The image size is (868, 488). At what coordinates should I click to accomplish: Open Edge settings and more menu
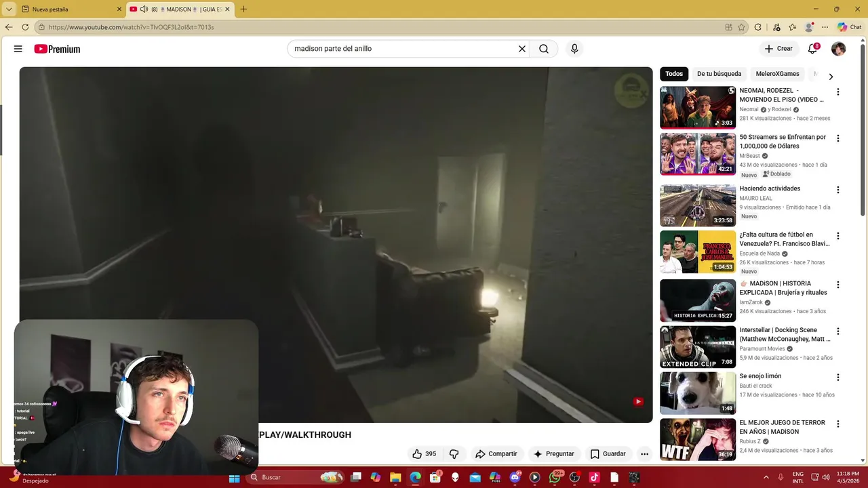(825, 27)
